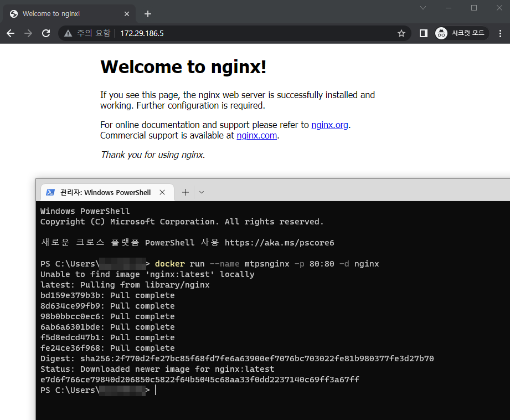The width and height of the screenshot is (510, 420).
Task: Click the 주의 요함 security label
Action: click(94, 33)
